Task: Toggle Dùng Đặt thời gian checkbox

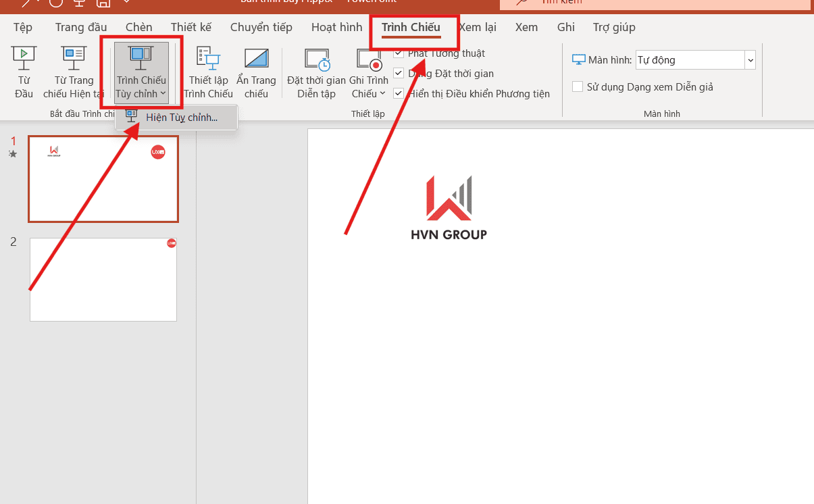Action: click(399, 74)
